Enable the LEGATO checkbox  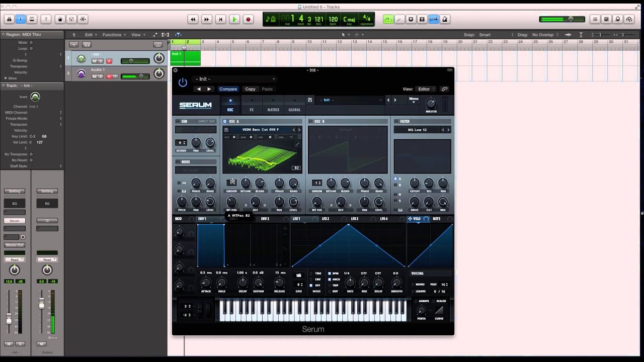coord(413,291)
